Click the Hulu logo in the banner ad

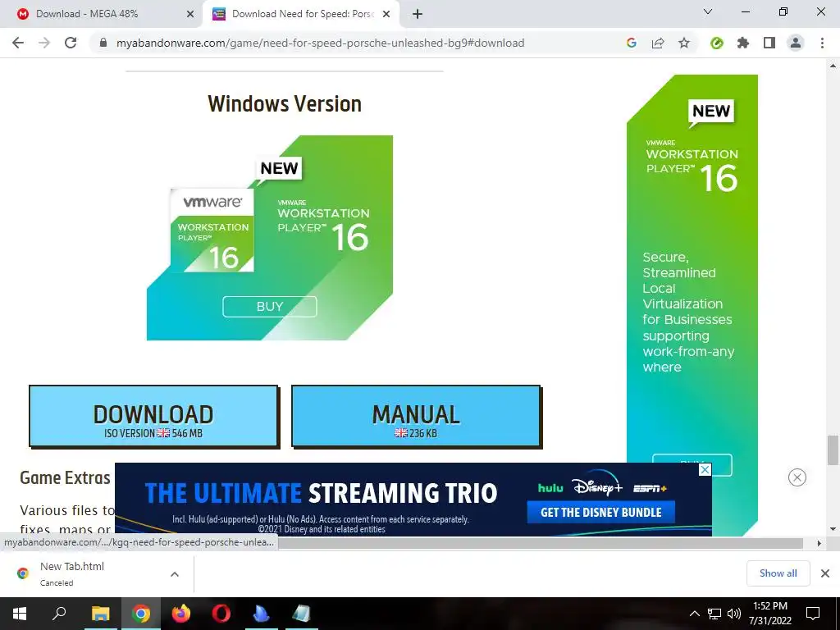pos(550,488)
